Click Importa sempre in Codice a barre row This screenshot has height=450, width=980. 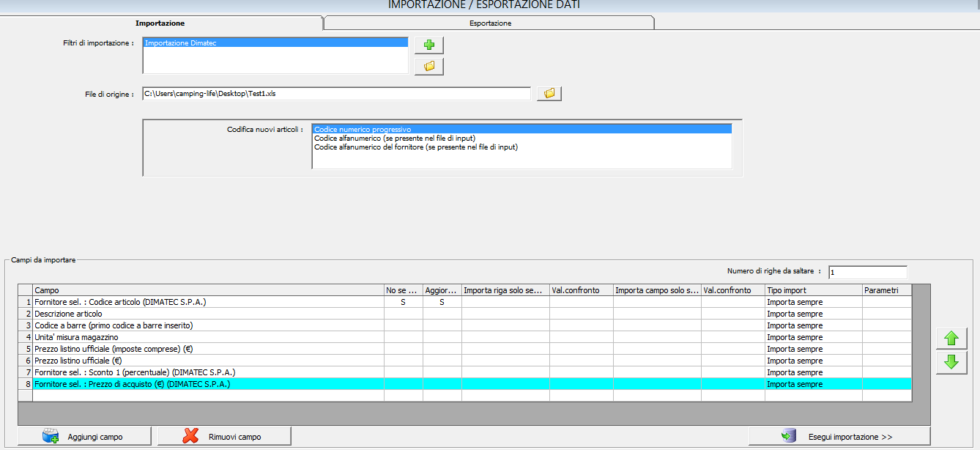pos(813,325)
